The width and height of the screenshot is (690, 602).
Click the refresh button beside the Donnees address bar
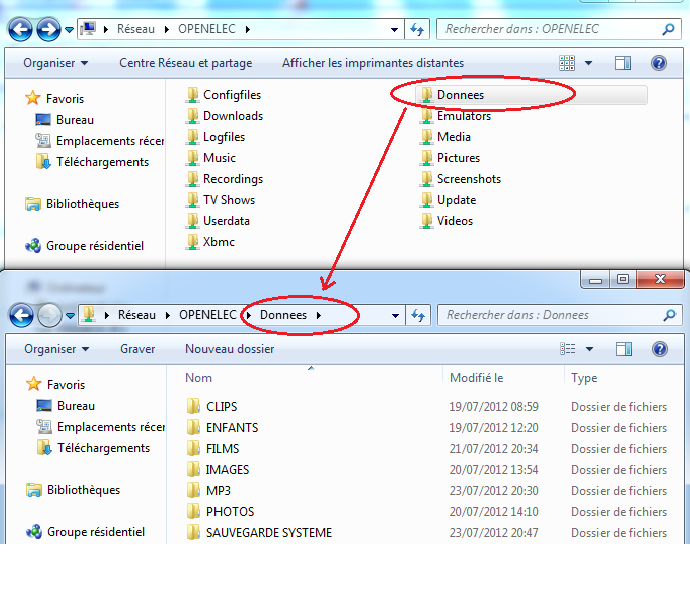click(x=418, y=315)
